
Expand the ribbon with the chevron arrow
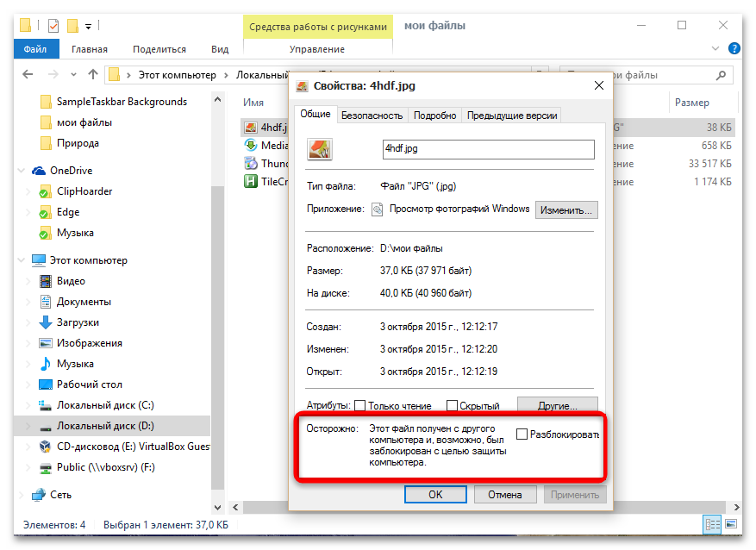click(715, 48)
